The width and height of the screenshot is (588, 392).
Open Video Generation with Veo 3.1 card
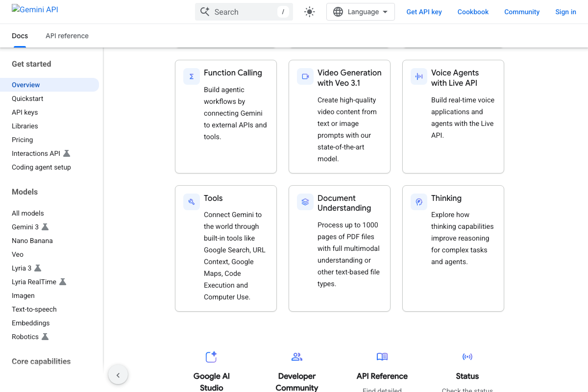349,78
